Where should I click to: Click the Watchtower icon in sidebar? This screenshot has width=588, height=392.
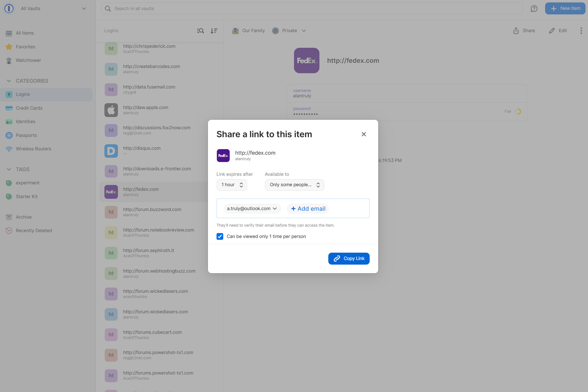click(9, 60)
